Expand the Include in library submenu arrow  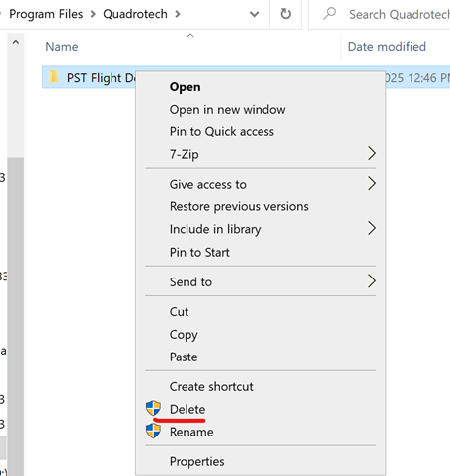372,228
